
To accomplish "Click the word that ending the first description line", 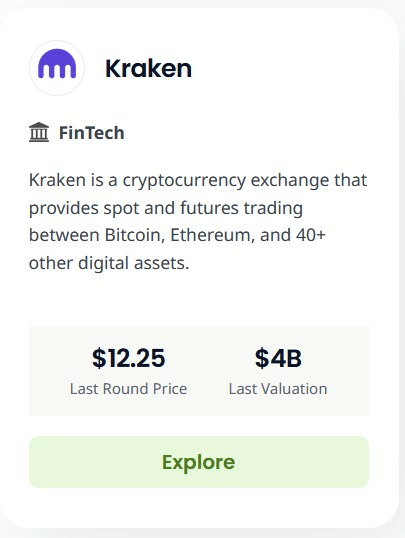I will click(351, 180).
